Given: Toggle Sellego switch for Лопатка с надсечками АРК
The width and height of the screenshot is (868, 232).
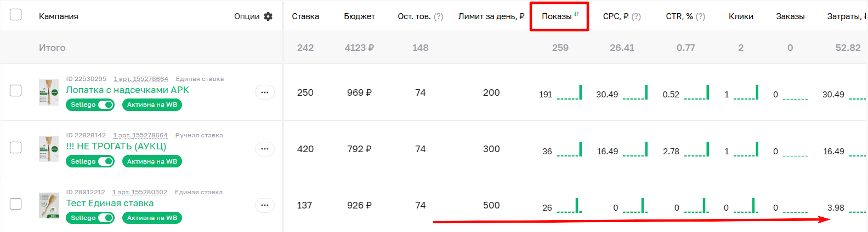Looking at the screenshot, I should point(106,105).
